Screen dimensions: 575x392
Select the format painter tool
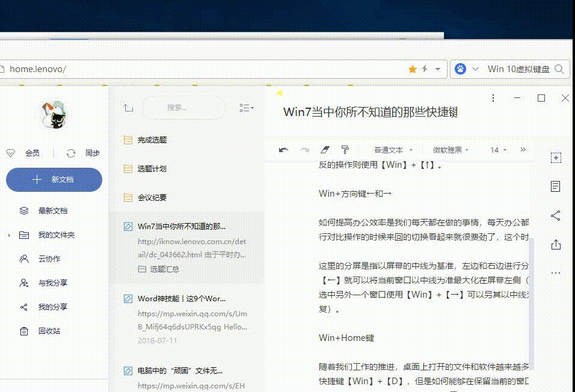pyautogui.click(x=346, y=150)
